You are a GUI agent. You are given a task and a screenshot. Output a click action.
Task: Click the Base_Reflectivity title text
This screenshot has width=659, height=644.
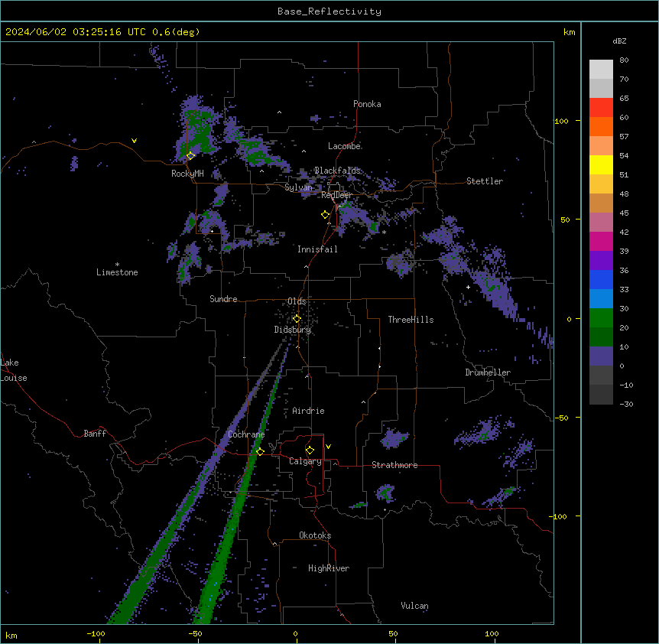click(329, 11)
